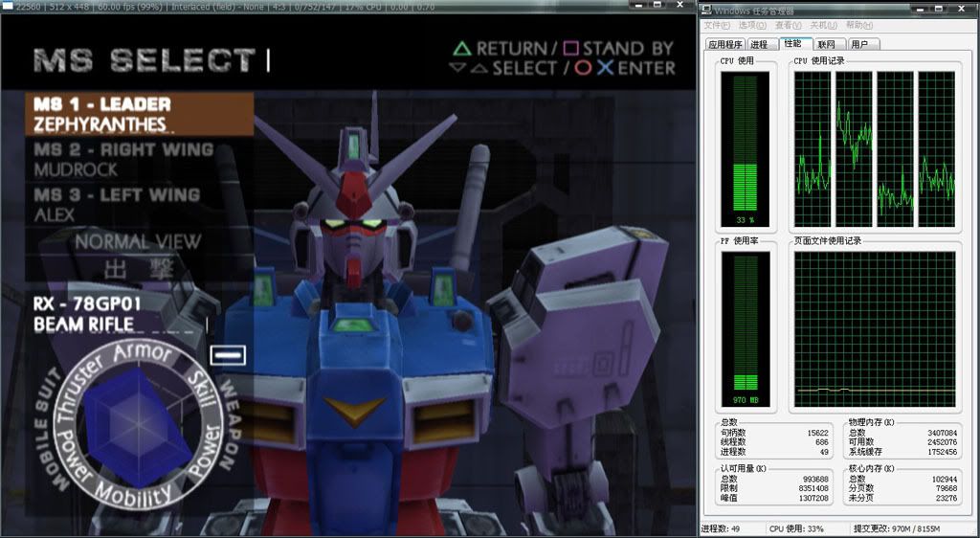Open the 文件(F) menu in Task Manager

click(716, 26)
